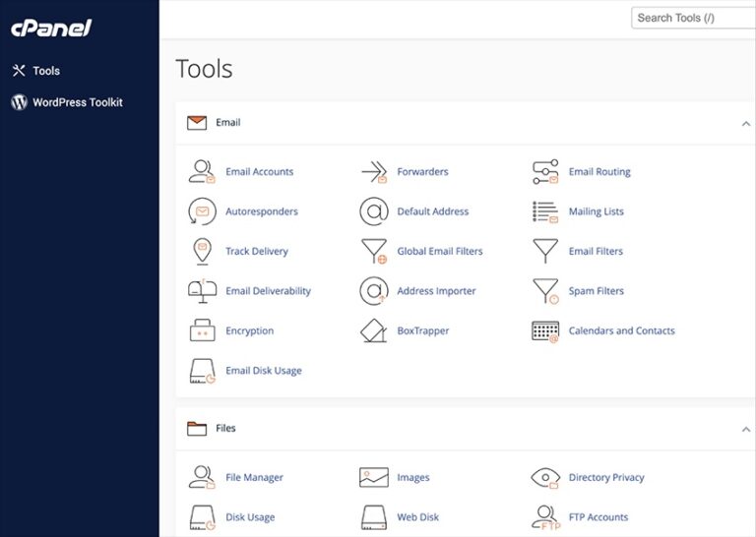Image resolution: width=756 pixels, height=537 pixels.
Task: Click the BoxTrapper icon
Action: point(374,331)
